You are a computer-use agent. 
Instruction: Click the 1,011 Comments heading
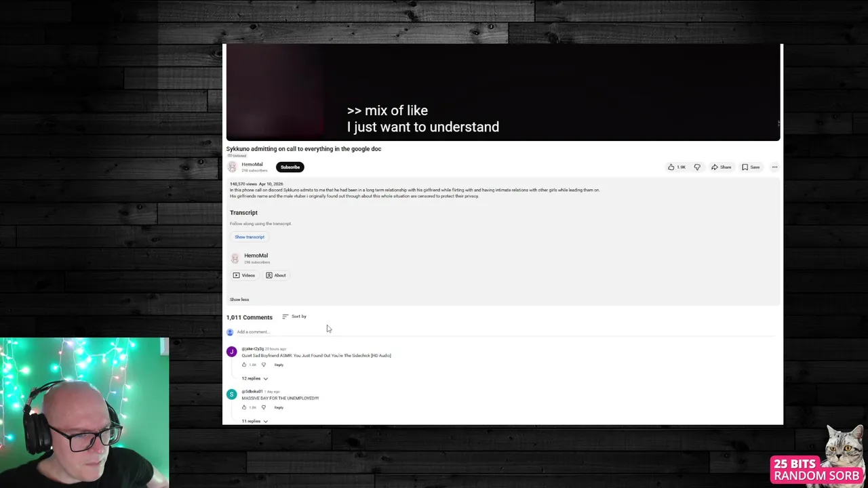[250, 317]
